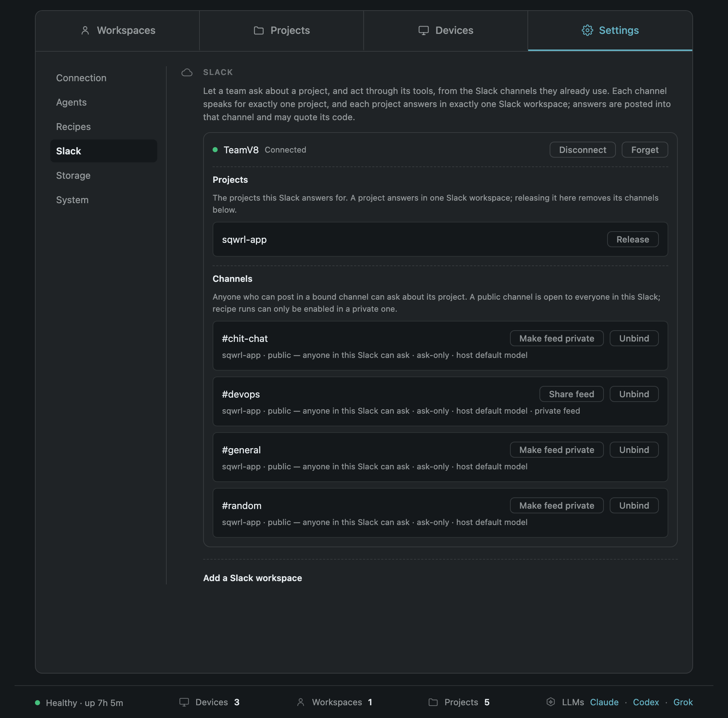The image size is (728, 718).
Task: Unbind the #random channel
Action: tap(634, 505)
